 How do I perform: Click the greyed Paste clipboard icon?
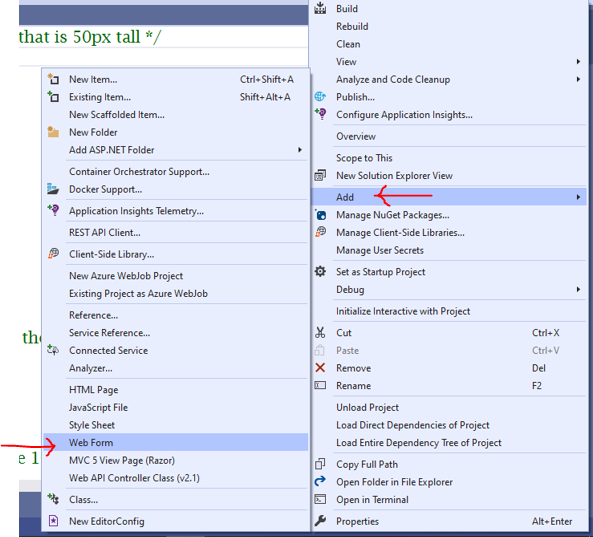point(320,350)
